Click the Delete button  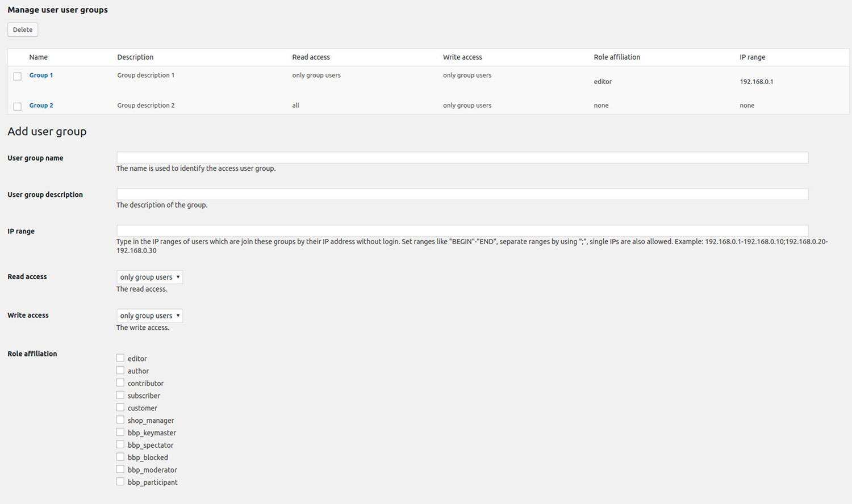click(23, 30)
